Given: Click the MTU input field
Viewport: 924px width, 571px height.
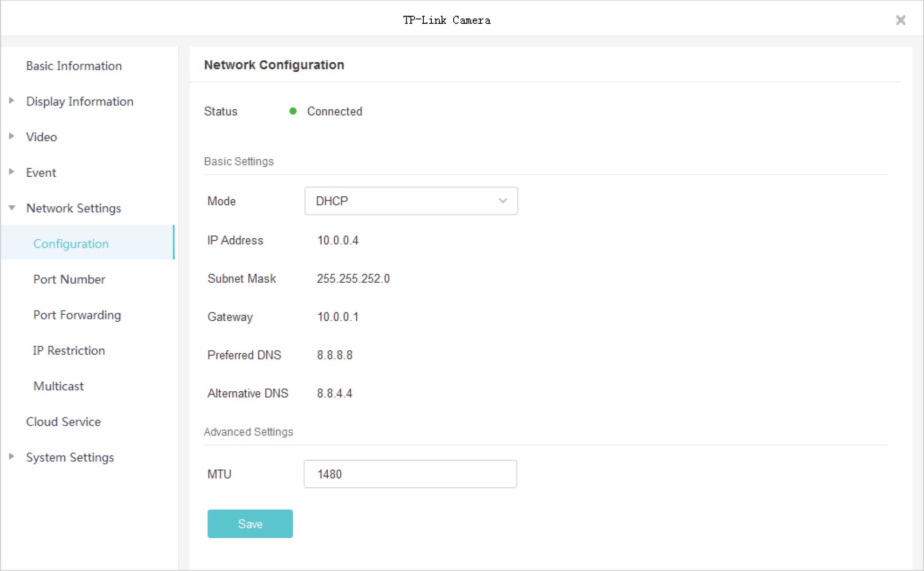Looking at the screenshot, I should [x=410, y=474].
